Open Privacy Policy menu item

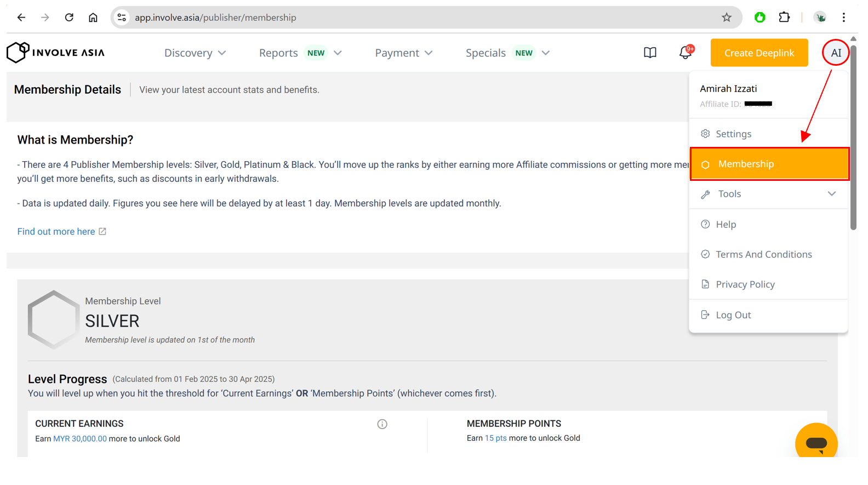768,284
